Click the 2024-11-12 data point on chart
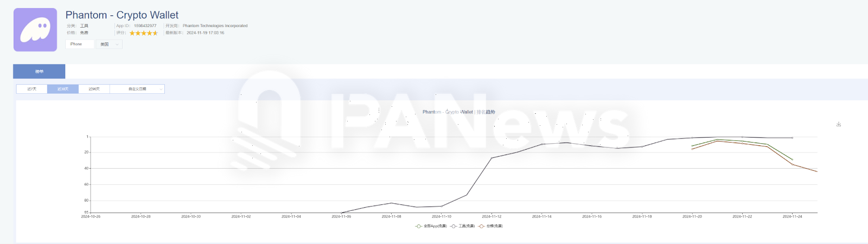Viewport: 868px width, 244px height. (x=492, y=158)
